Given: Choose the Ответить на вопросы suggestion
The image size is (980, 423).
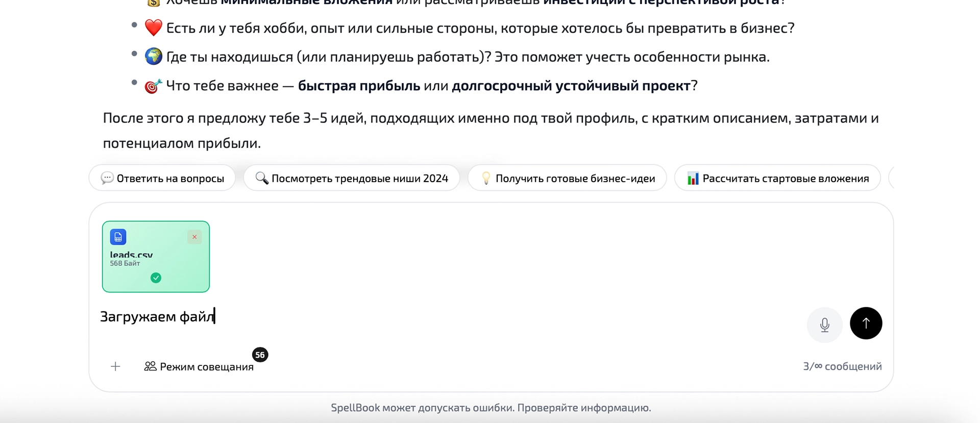Looking at the screenshot, I should (162, 178).
